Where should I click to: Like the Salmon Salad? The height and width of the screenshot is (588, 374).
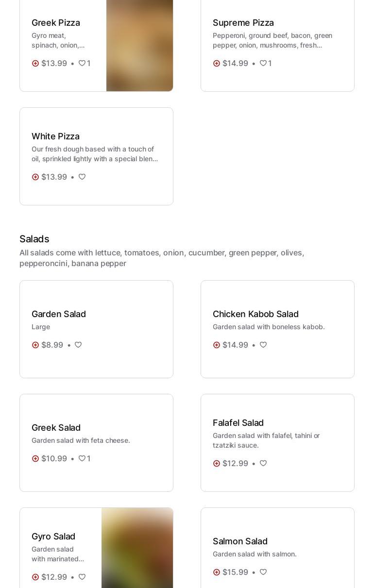263,572
